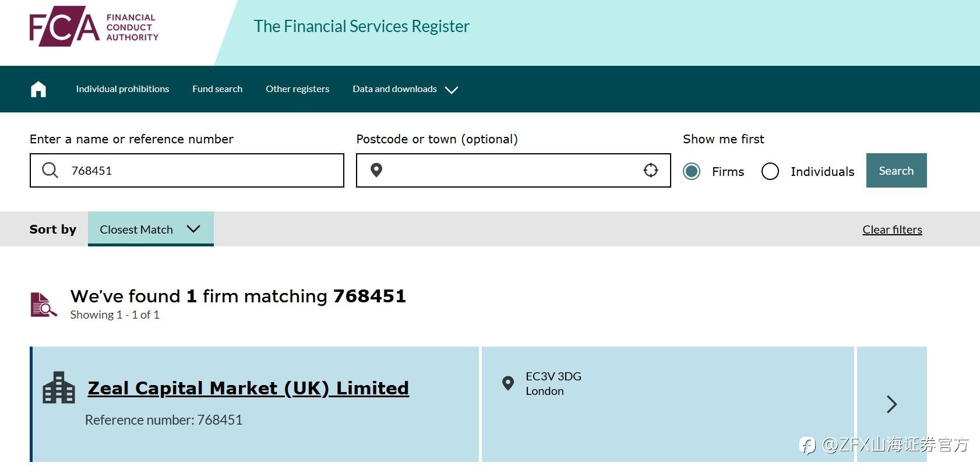
Task: Select the Firms radio button
Action: 692,171
